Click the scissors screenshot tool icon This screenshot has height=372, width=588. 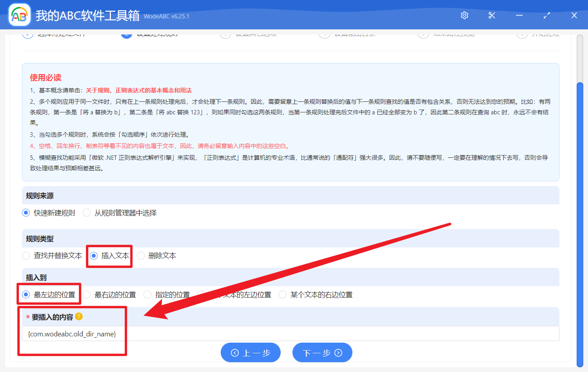pos(492,15)
